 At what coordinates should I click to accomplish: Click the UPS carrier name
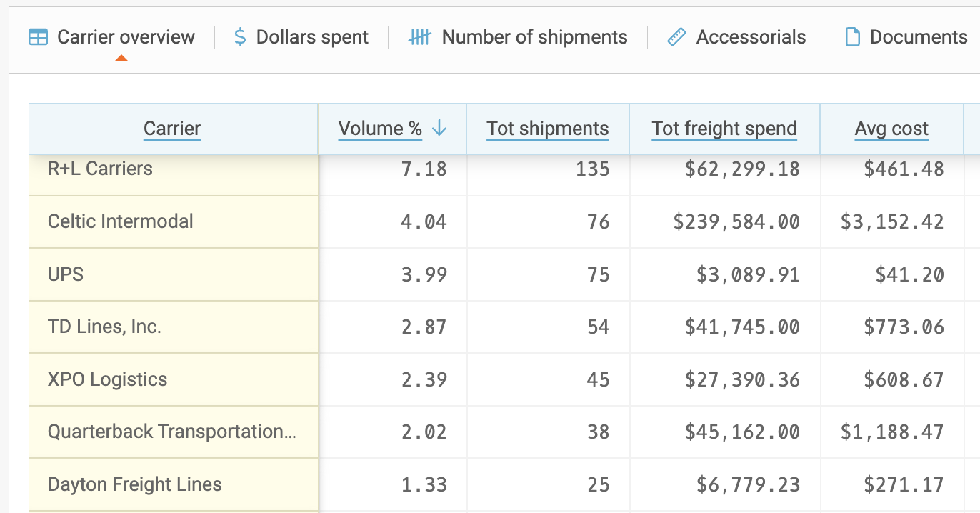[66, 274]
